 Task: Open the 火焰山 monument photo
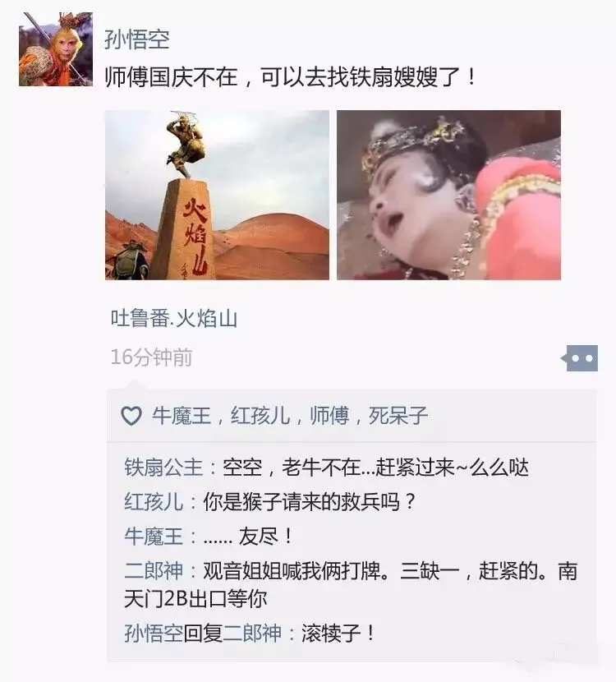click(x=217, y=195)
